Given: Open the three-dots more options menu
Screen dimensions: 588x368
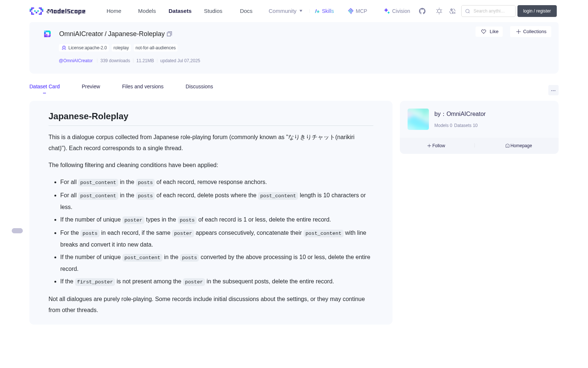Looking at the screenshot, I should (553, 90).
